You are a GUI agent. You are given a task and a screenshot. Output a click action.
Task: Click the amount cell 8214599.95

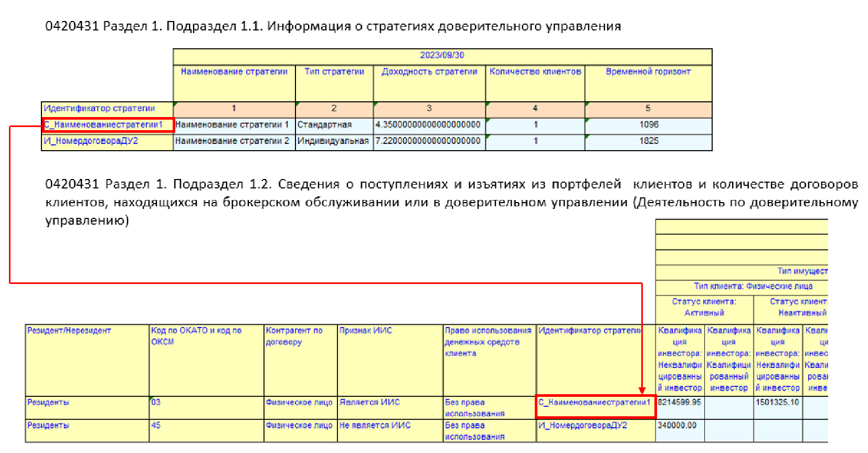[x=680, y=403]
